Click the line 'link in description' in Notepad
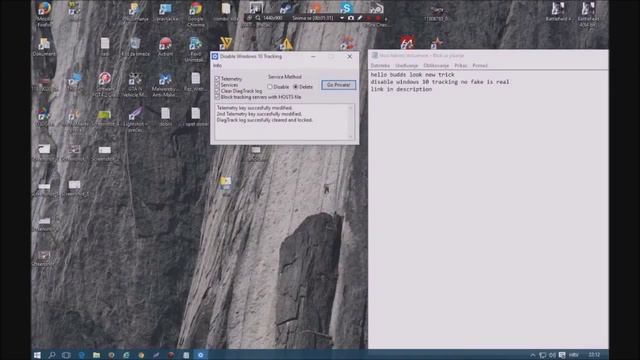Viewport: 640px width, 360px height. pos(401,89)
